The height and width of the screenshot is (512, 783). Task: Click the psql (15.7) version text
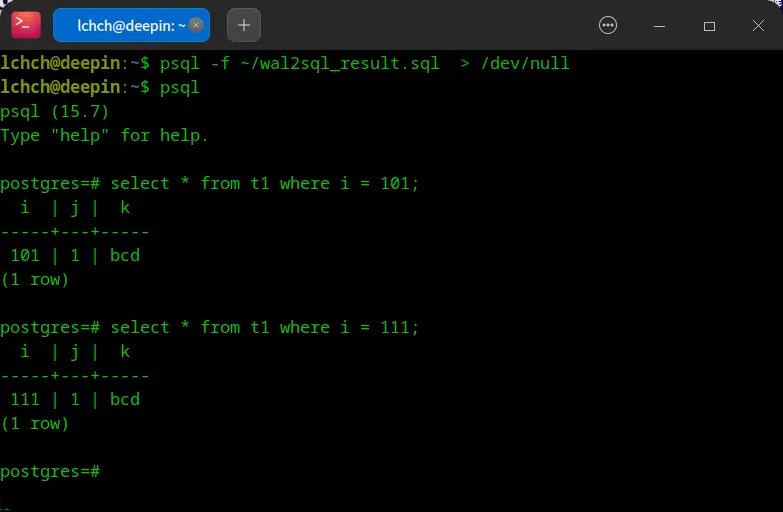(x=55, y=111)
